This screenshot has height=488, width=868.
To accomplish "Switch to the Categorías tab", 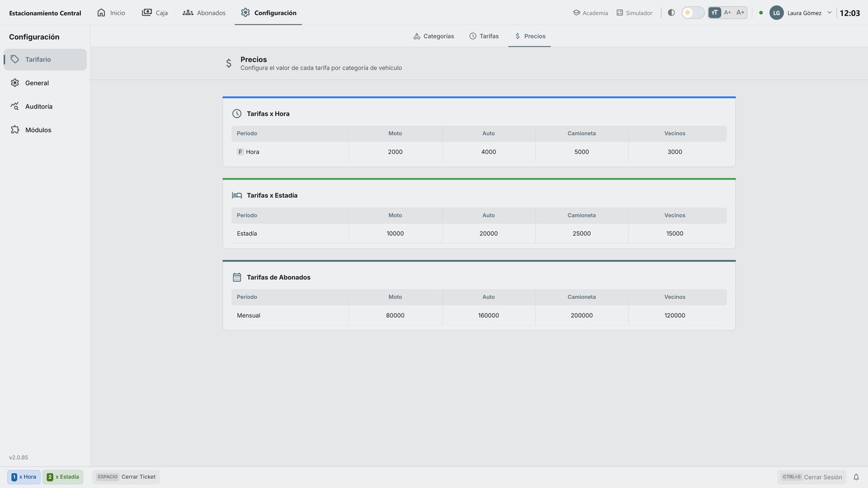I will click(433, 36).
